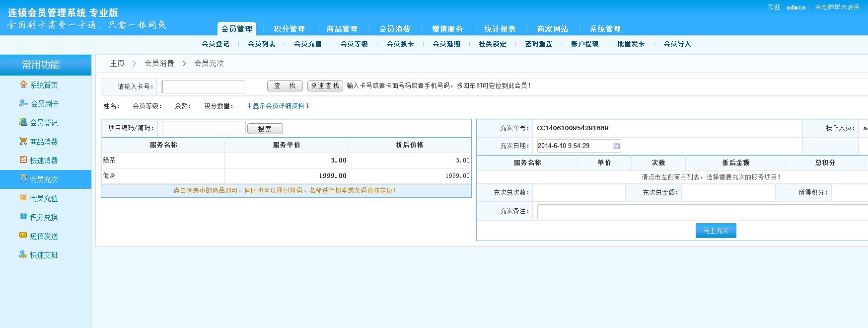Click the 折后金额 column header
Viewport: 868px width, 328px height.
[x=736, y=163]
